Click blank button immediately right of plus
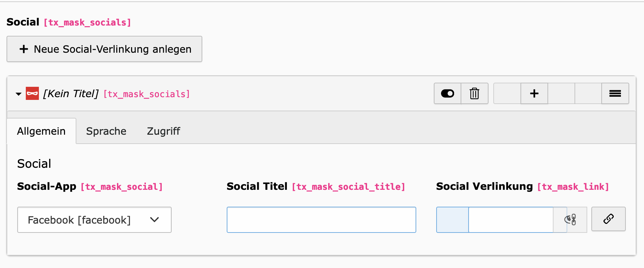The height and width of the screenshot is (268, 644). [561, 93]
